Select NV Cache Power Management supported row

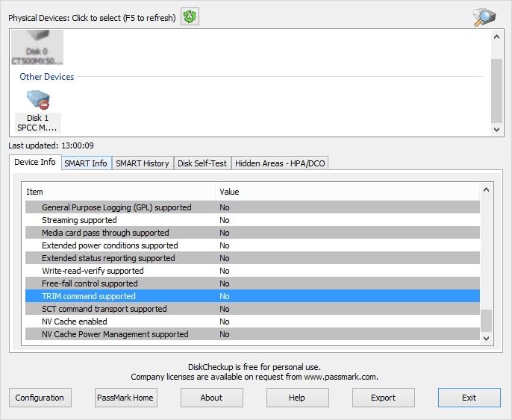252,334
